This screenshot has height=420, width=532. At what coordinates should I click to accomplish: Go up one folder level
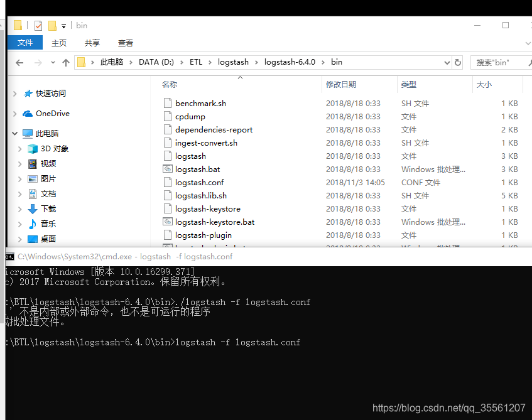(66, 63)
